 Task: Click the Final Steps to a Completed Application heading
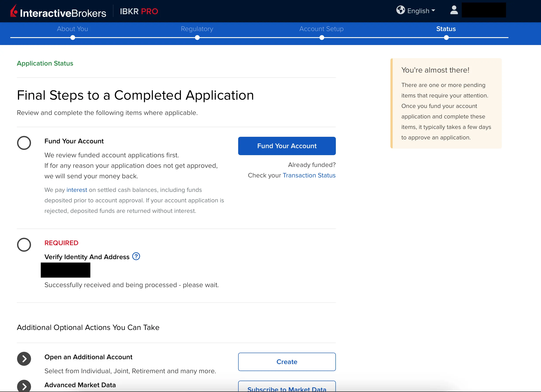(x=135, y=95)
